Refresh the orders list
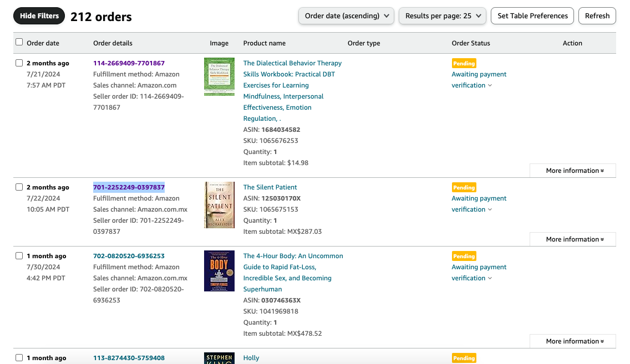Viewport: 630px width, 364px height. 597,16
